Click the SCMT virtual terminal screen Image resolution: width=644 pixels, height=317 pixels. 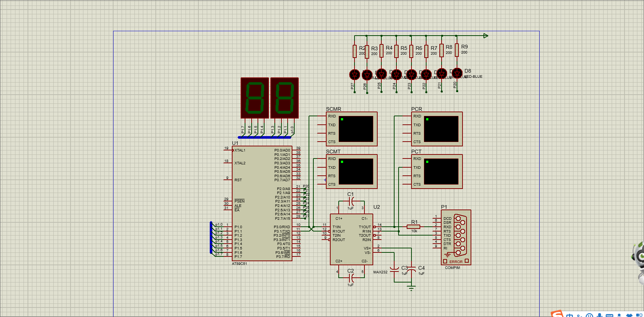click(356, 171)
